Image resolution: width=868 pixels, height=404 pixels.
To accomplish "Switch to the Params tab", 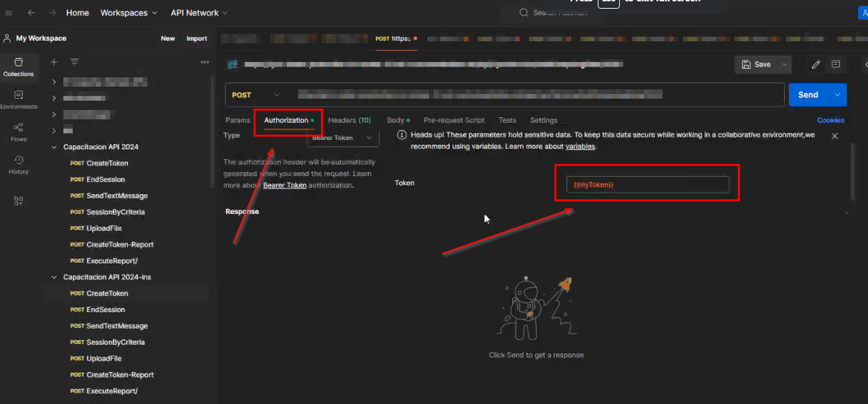I will point(238,120).
